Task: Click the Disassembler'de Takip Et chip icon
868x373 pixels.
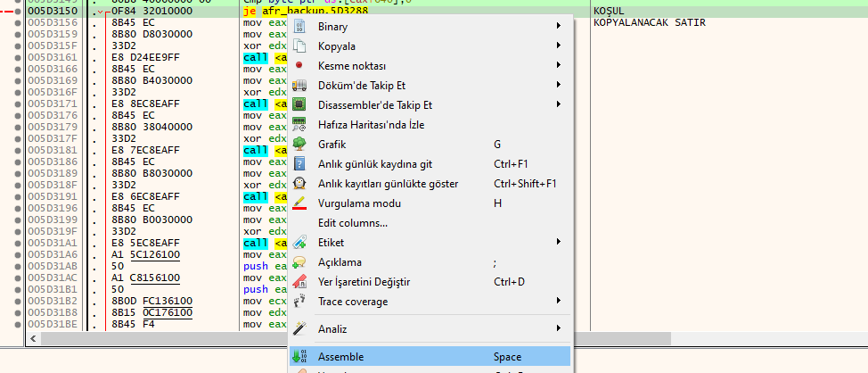Action: point(299,104)
